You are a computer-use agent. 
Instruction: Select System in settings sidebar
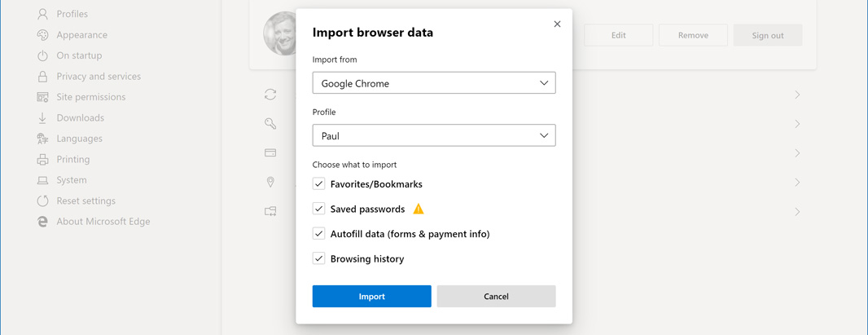[x=71, y=180]
